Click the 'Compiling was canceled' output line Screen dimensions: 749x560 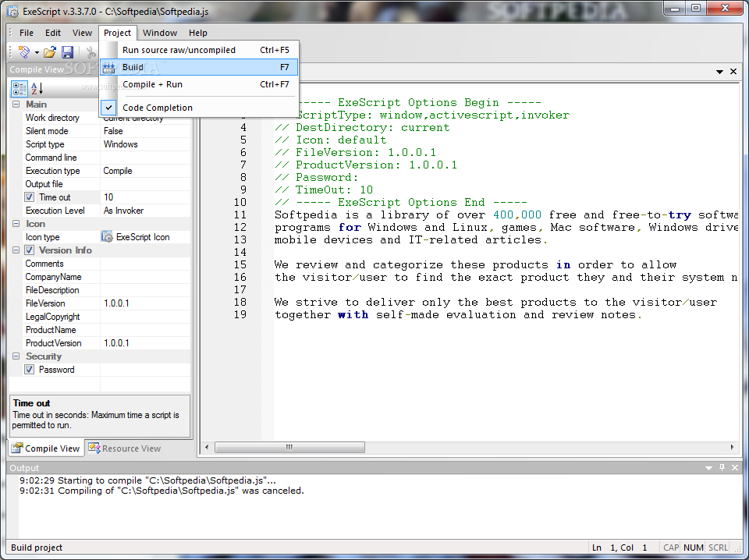(x=162, y=491)
